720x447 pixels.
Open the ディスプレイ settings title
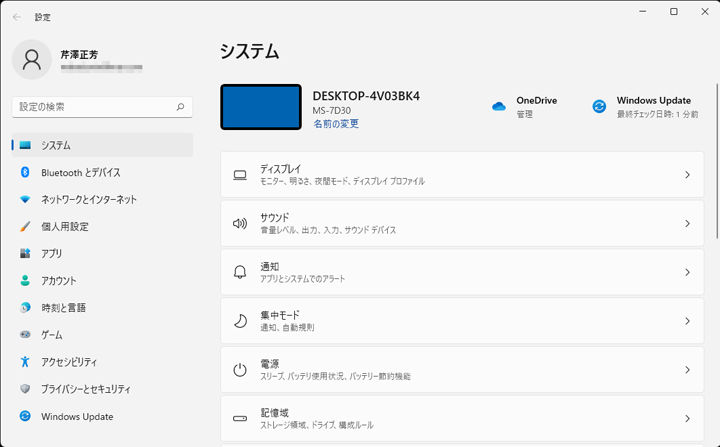281,169
